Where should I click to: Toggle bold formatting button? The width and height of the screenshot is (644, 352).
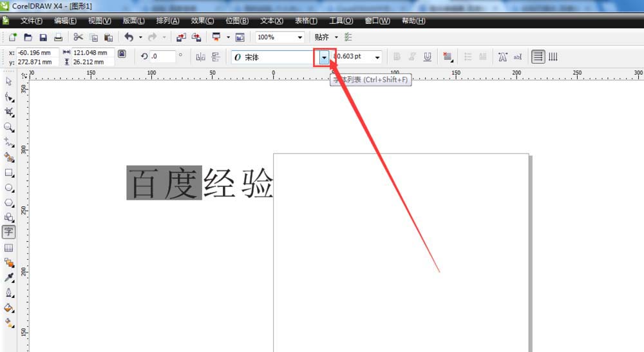(397, 57)
